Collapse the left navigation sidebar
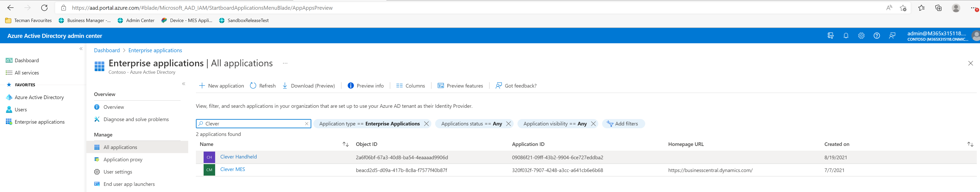 pos(81,49)
